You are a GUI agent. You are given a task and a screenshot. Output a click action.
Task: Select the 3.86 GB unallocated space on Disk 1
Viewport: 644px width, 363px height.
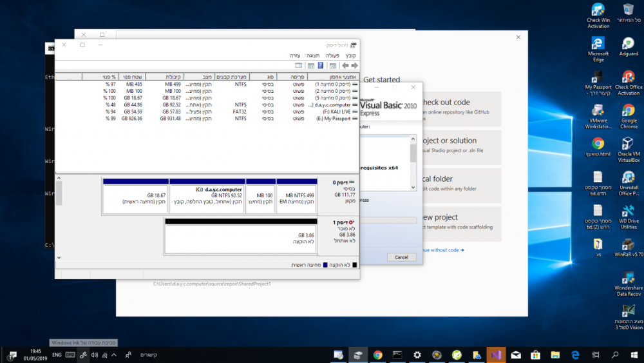(x=241, y=237)
